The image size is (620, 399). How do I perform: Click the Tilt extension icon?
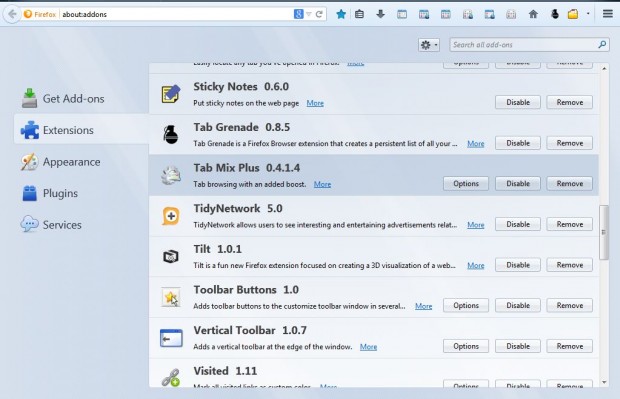pos(171,257)
